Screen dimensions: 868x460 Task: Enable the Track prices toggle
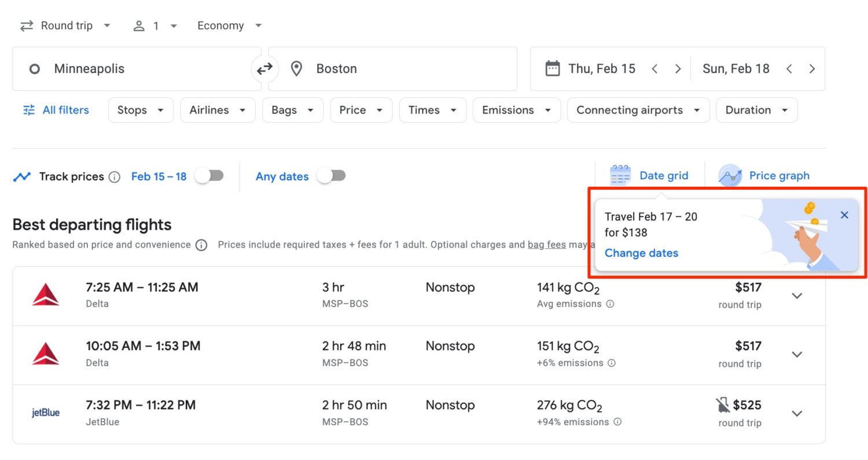click(209, 176)
